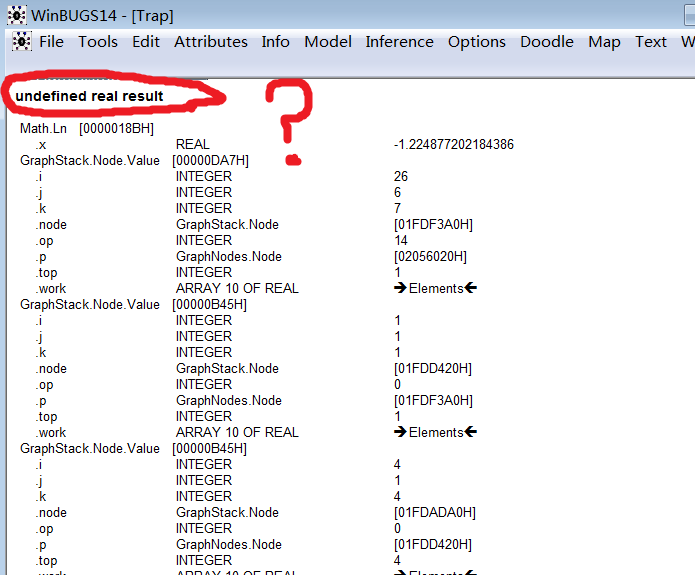Image resolution: width=695 pixels, height=575 pixels.
Task: Select the REAL value -1.224877202184386
Action: [x=453, y=145]
